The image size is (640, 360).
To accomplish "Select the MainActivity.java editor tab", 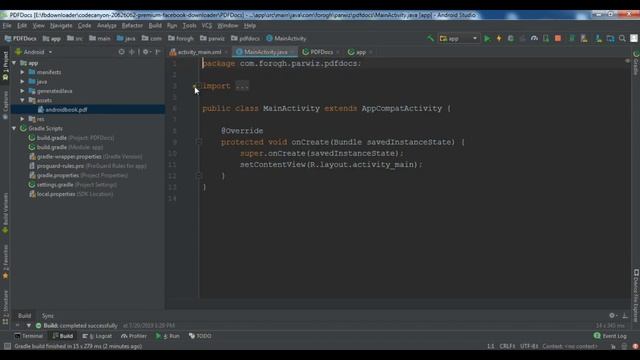I will coord(266,52).
